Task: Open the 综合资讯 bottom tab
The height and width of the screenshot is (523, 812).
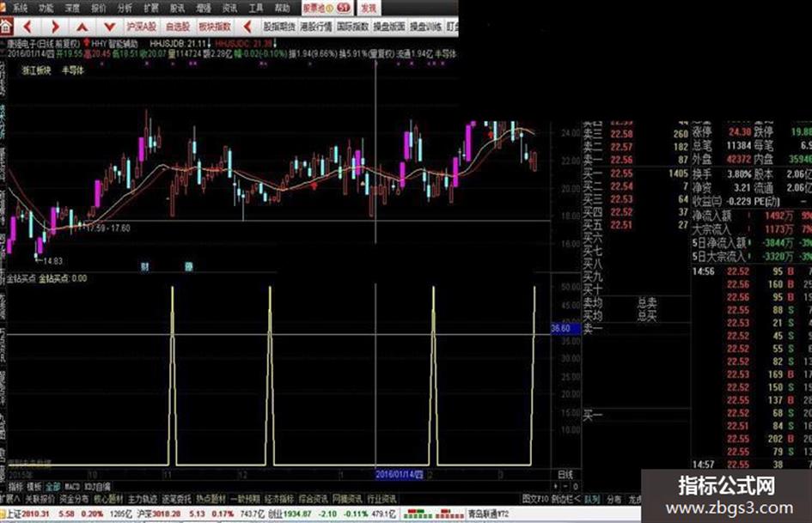Action: tap(314, 499)
